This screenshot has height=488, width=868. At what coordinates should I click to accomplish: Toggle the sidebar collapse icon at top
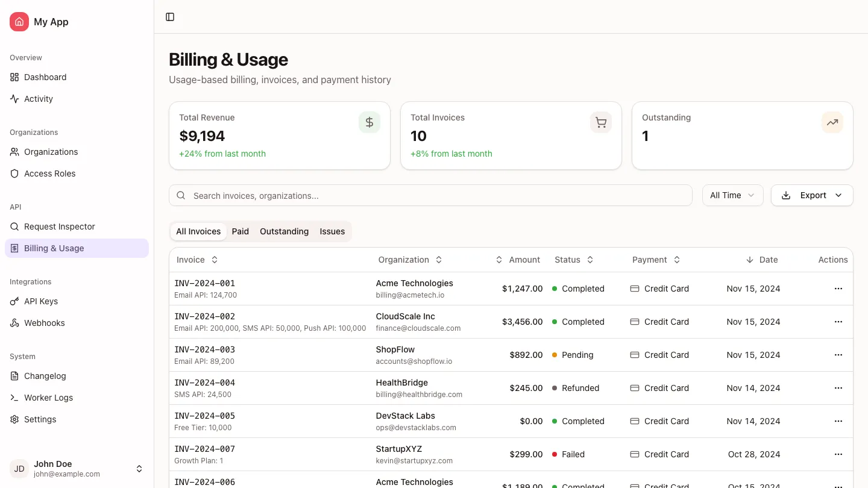pos(170,17)
